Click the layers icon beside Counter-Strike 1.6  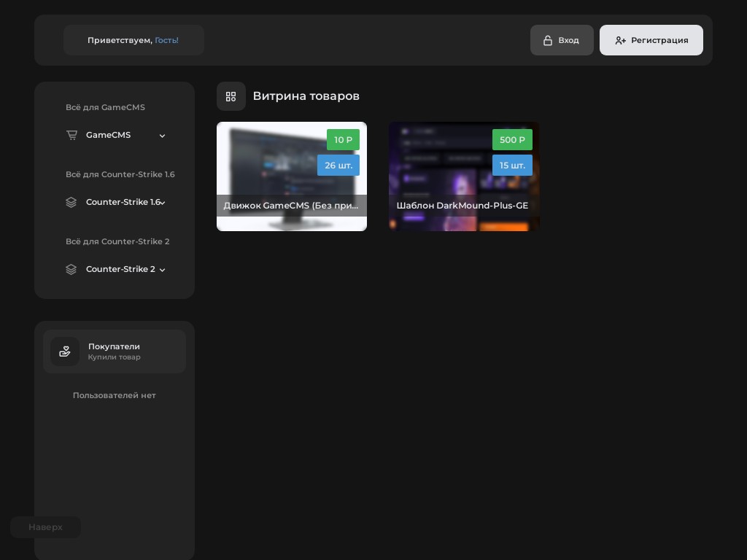[71, 202]
